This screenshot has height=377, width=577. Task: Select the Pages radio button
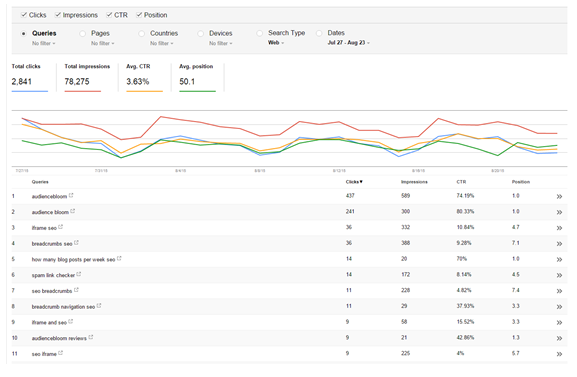point(83,34)
